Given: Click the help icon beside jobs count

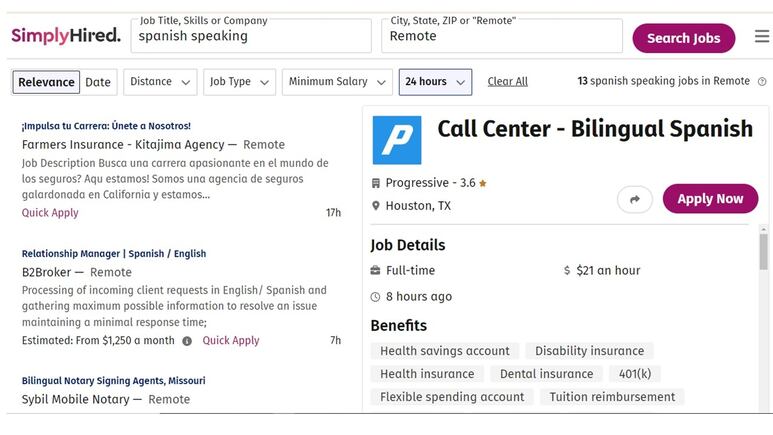Looking at the screenshot, I should pyautogui.click(x=762, y=82).
